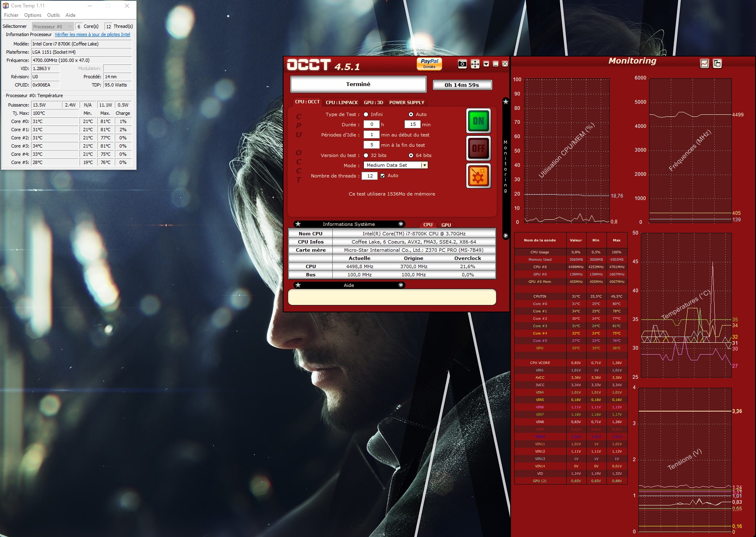Screen dimensions: 756x537
Task: Click the Utilisation CPU/MEM graph
Action: (567, 150)
